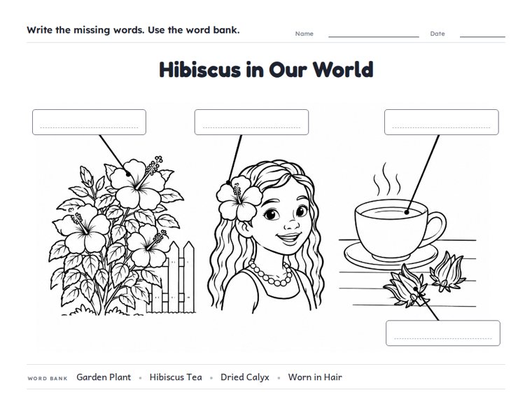Viewport: 532px width, 411px height.
Task: Select 'Worn in Hair' in the word bank
Action: coord(315,377)
